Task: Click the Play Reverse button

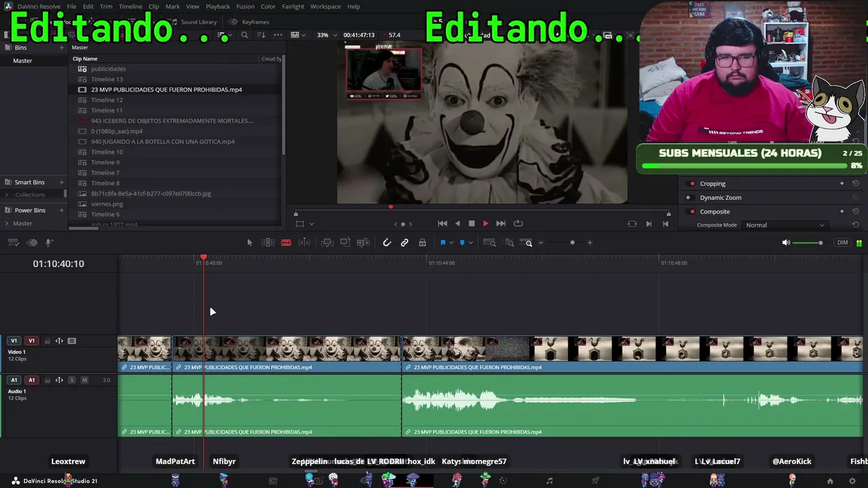Action: click(x=457, y=224)
